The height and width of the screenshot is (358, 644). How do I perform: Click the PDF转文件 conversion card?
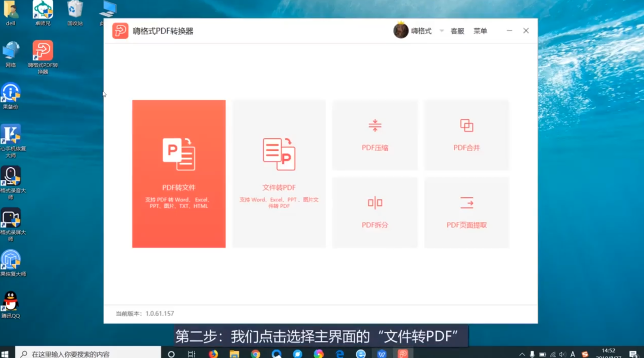click(179, 174)
